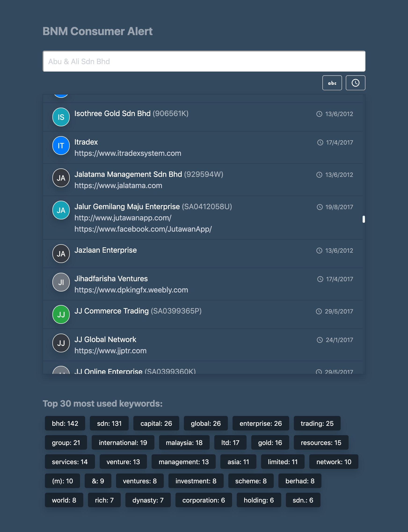Click keyword tag group: 21
This screenshot has height=532, width=408.
(x=66, y=442)
